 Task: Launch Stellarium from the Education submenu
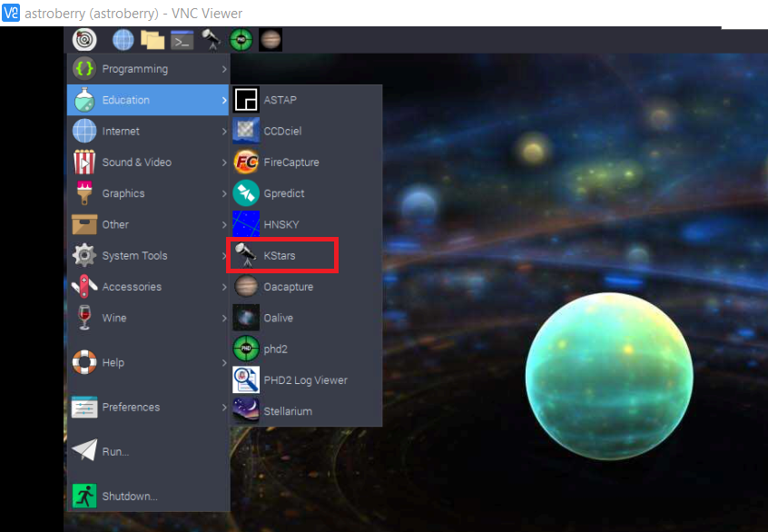tap(307, 411)
